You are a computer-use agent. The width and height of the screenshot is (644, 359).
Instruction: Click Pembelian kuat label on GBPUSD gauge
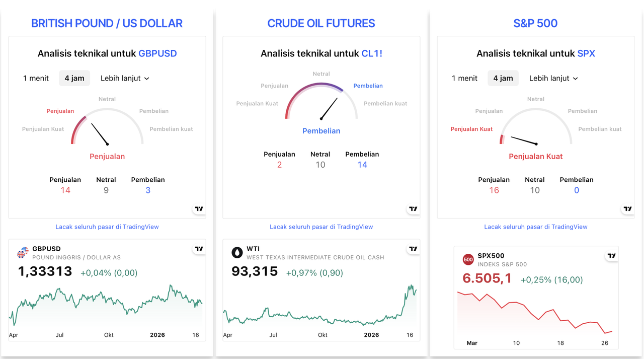pyautogui.click(x=172, y=129)
